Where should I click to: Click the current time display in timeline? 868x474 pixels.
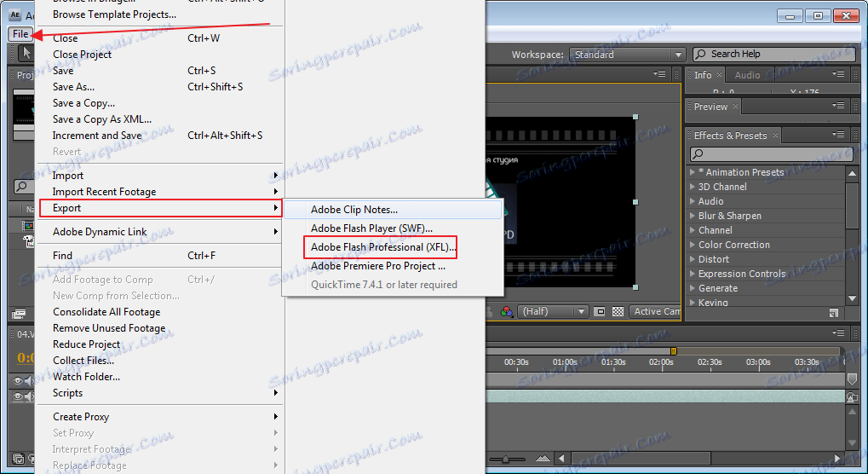(x=26, y=358)
